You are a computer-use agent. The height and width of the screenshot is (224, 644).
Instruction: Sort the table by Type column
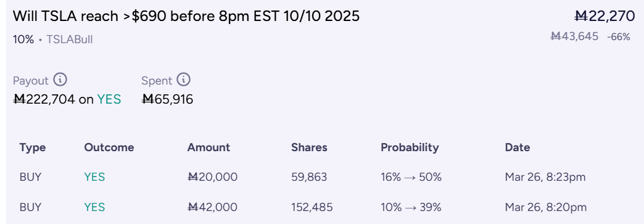[33, 147]
